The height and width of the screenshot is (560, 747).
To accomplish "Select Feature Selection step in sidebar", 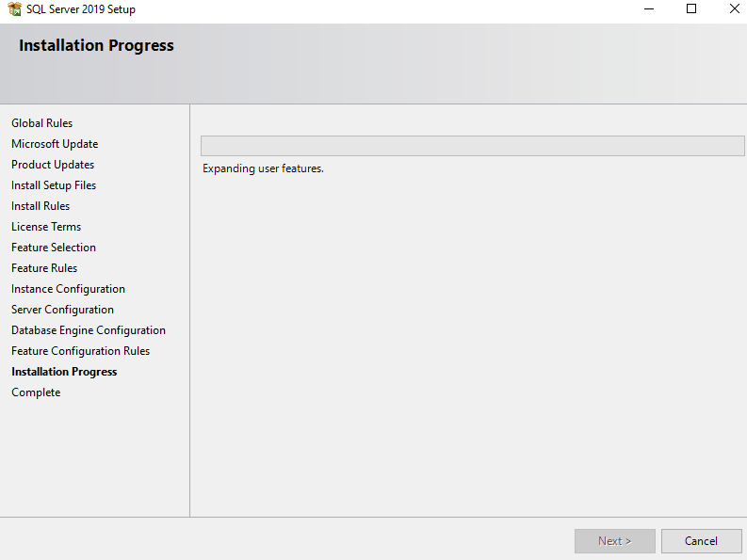I will 54,248.
